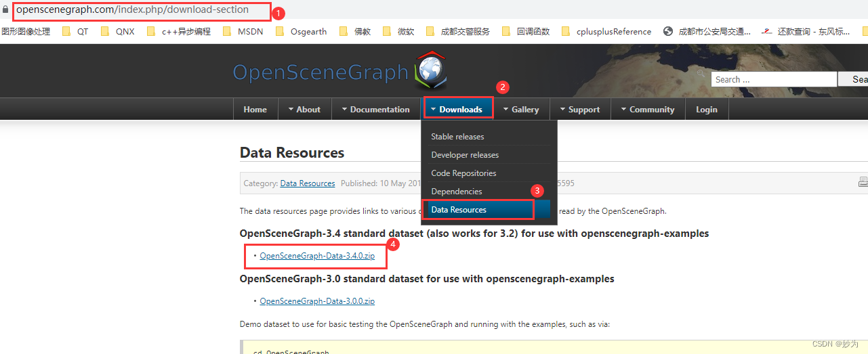Image resolution: width=868 pixels, height=354 pixels.
Task: Click the lock icon in address bar
Action: pyautogui.click(x=5, y=10)
